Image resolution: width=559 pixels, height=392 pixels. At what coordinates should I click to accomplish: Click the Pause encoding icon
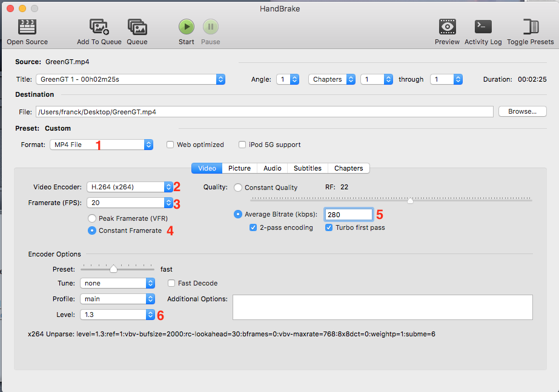coord(211,27)
